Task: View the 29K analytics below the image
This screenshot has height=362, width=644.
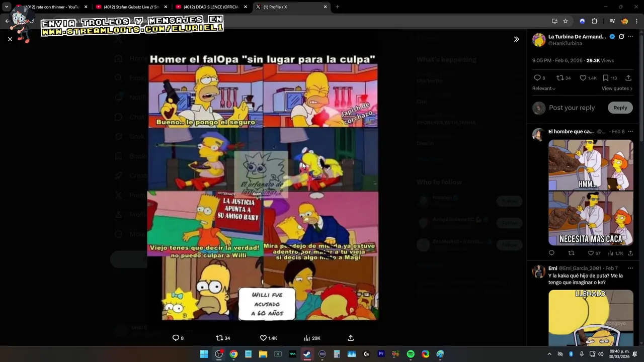Action: [312, 338]
